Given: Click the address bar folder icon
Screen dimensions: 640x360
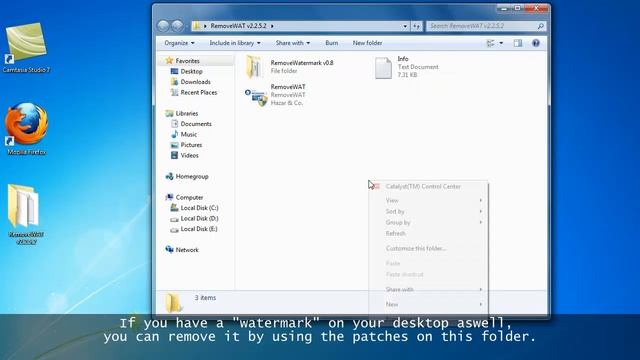Looking at the screenshot, I should [x=196, y=26].
